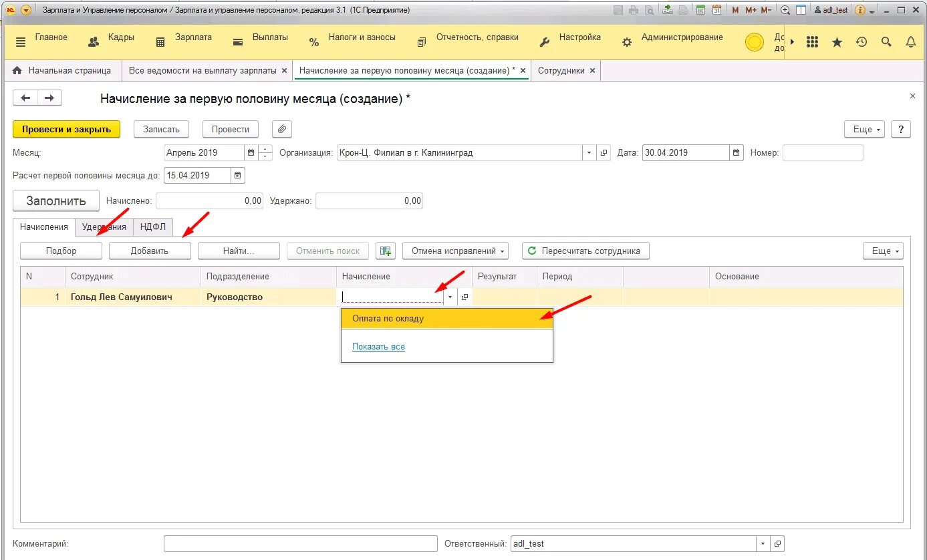Click the Месяц field Апрель 2019
927x560 pixels.
(204, 152)
